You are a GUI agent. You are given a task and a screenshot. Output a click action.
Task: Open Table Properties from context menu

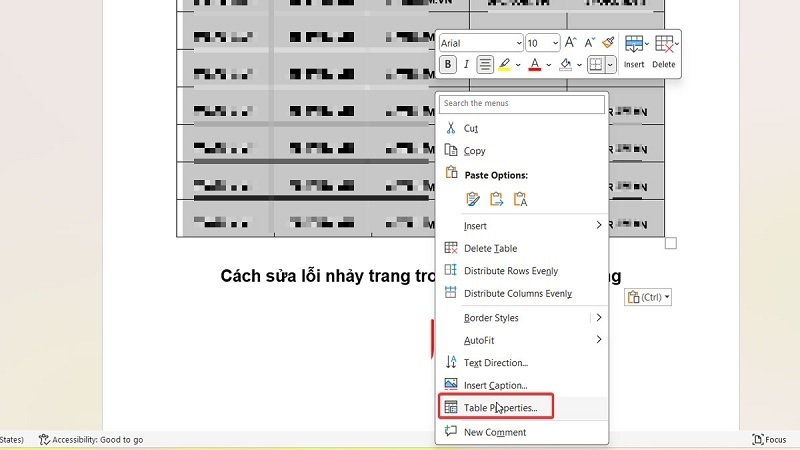tap(500, 408)
